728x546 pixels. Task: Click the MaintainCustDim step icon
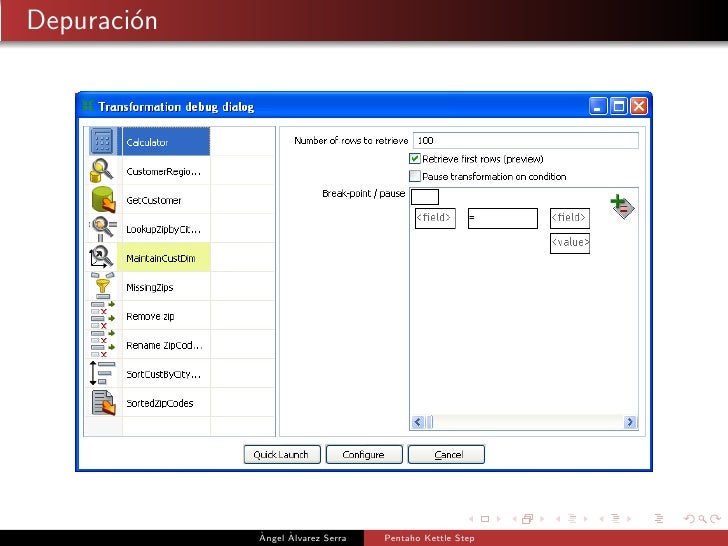pyautogui.click(x=101, y=257)
